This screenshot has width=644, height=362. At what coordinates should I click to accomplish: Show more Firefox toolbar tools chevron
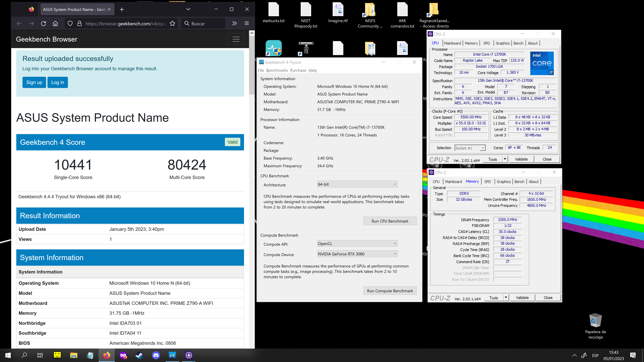click(x=234, y=23)
